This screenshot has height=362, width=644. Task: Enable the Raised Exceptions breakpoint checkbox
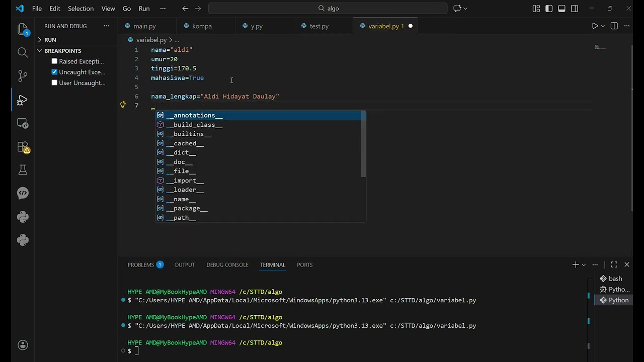point(54,61)
